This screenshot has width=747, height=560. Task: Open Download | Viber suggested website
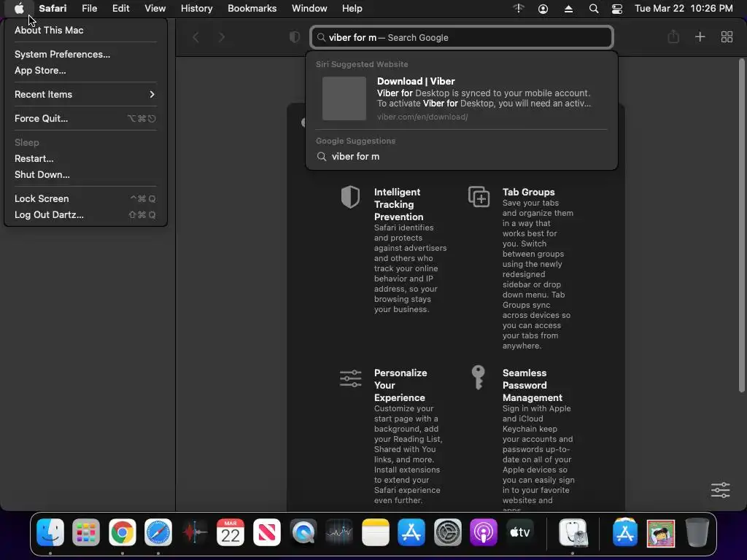tap(462, 98)
